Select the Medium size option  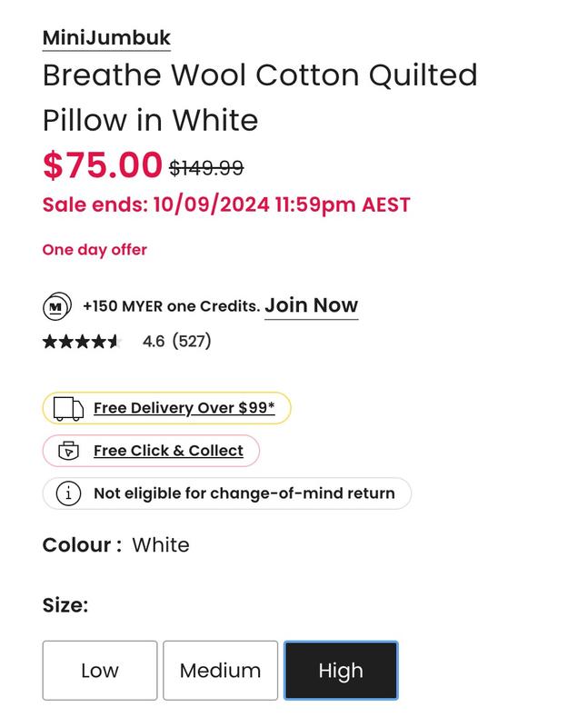point(220,671)
